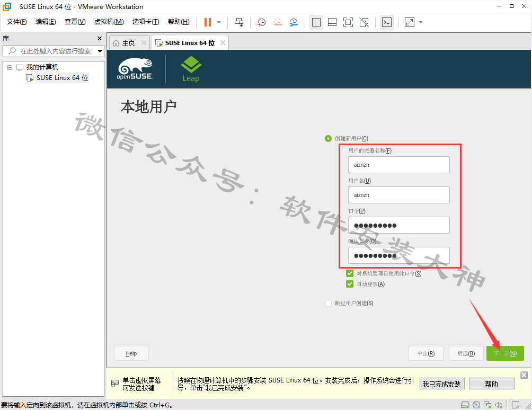Click the 中止(R) abort button
Viewport: 532px width, 410px height.
[426, 353]
